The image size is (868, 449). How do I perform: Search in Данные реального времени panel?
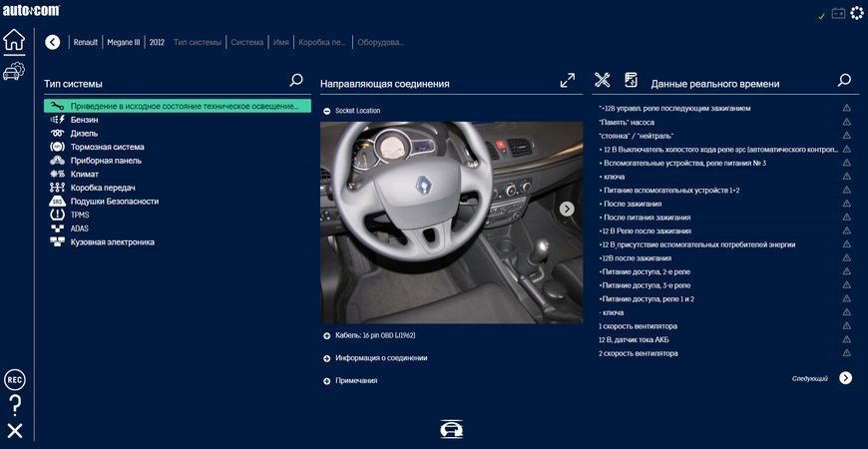(844, 80)
